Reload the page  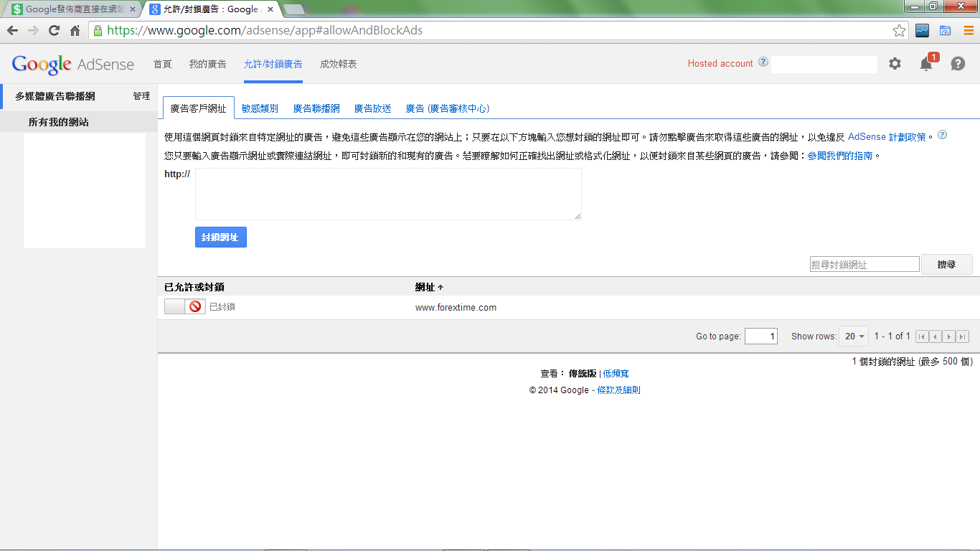(54, 30)
